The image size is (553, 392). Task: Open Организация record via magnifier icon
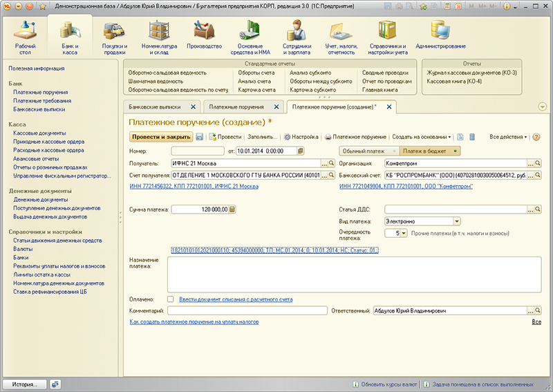click(538, 163)
